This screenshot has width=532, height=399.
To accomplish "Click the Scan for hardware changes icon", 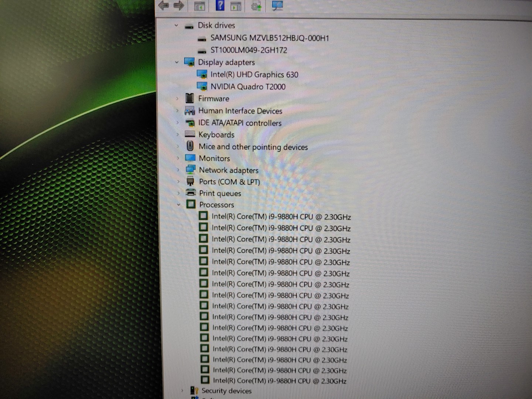I will pos(277,6).
